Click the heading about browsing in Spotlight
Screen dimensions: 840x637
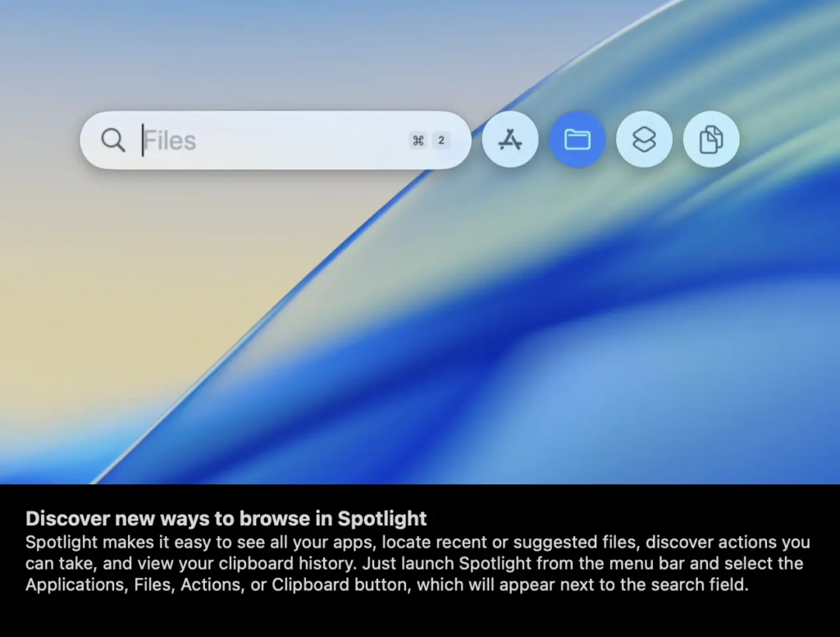point(226,519)
